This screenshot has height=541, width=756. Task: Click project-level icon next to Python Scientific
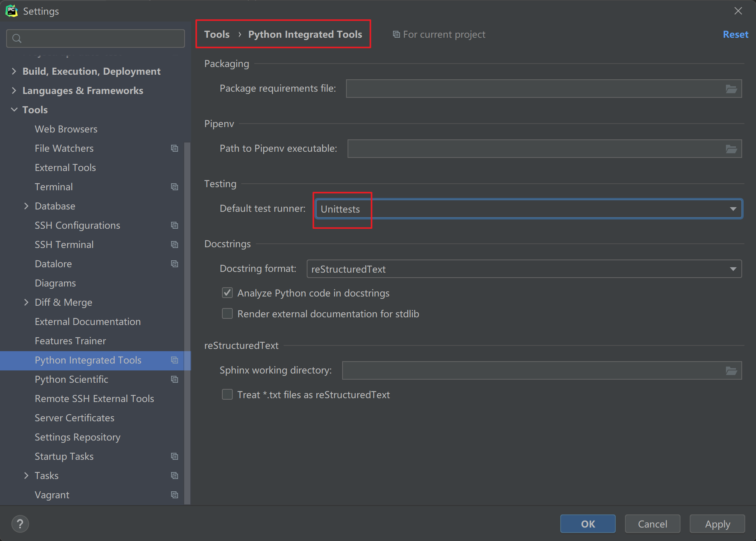pyautogui.click(x=175, y=380)
